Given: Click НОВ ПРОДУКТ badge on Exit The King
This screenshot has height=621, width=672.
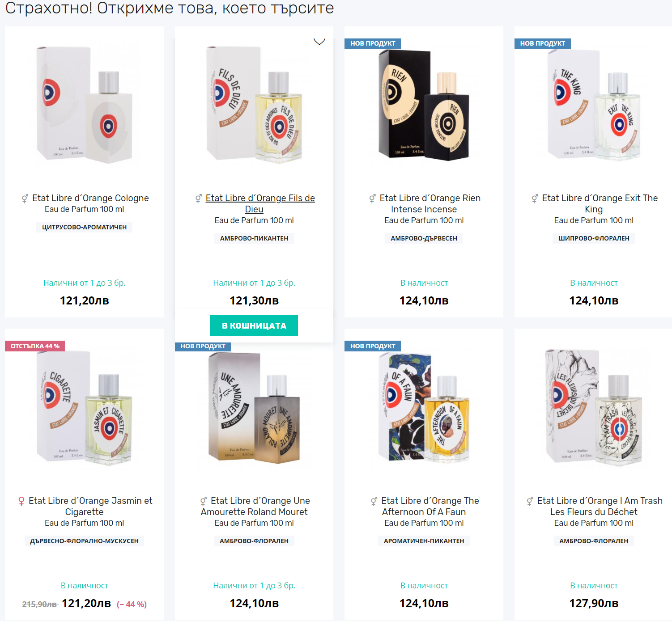Looking at the screenshot, I should 542,43.
